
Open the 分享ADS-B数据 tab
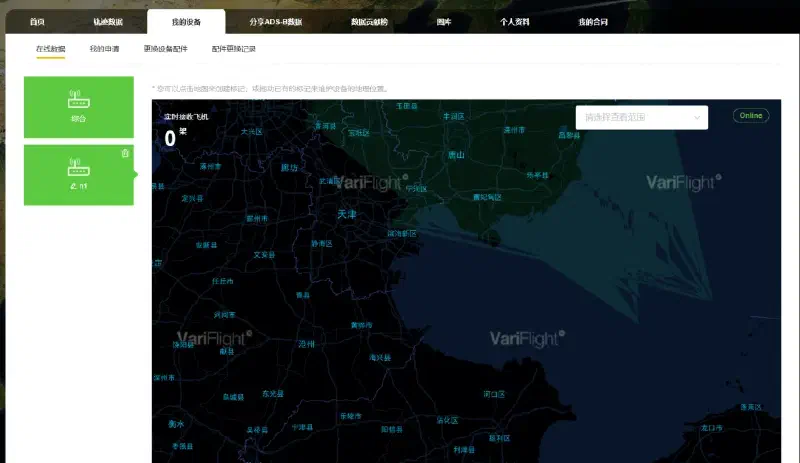coord(276,22)
